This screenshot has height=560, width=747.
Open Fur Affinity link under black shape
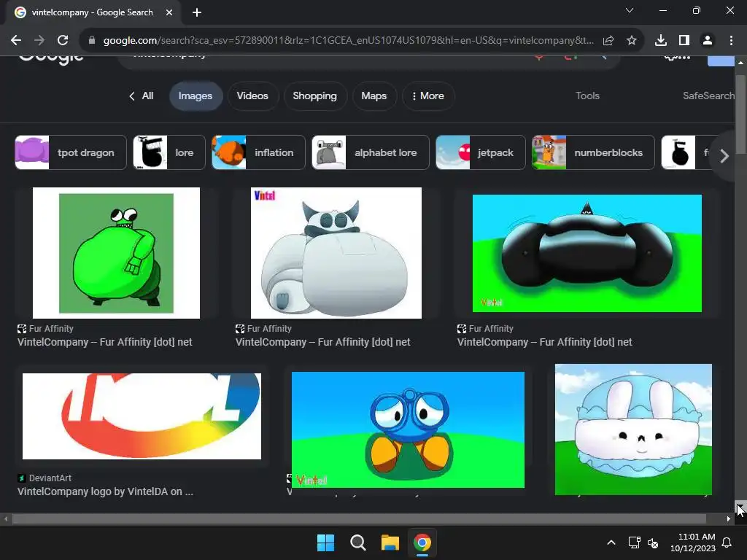pyautogui.click(x=544, y=342)
